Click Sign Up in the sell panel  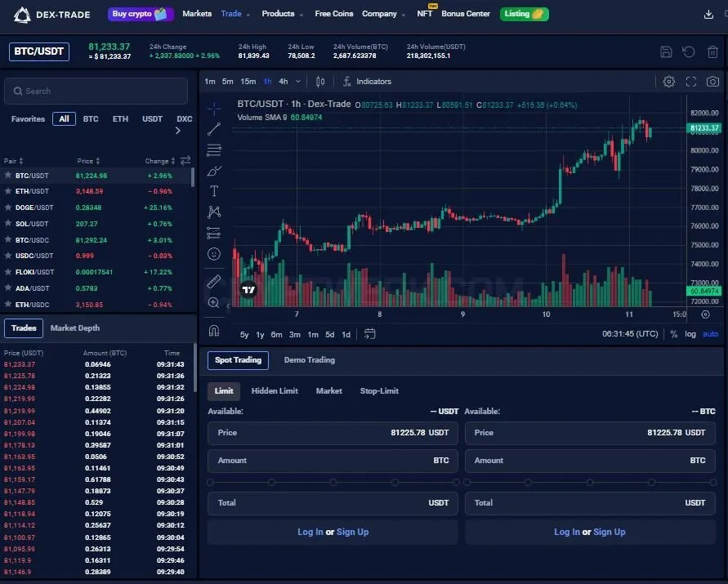point(610,532)
